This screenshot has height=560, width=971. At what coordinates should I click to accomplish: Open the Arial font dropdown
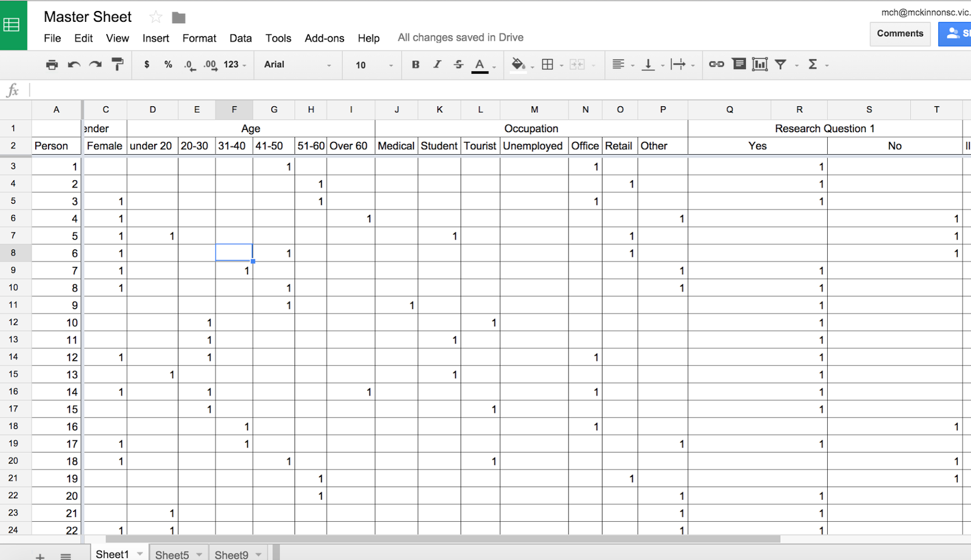[297, 65]
